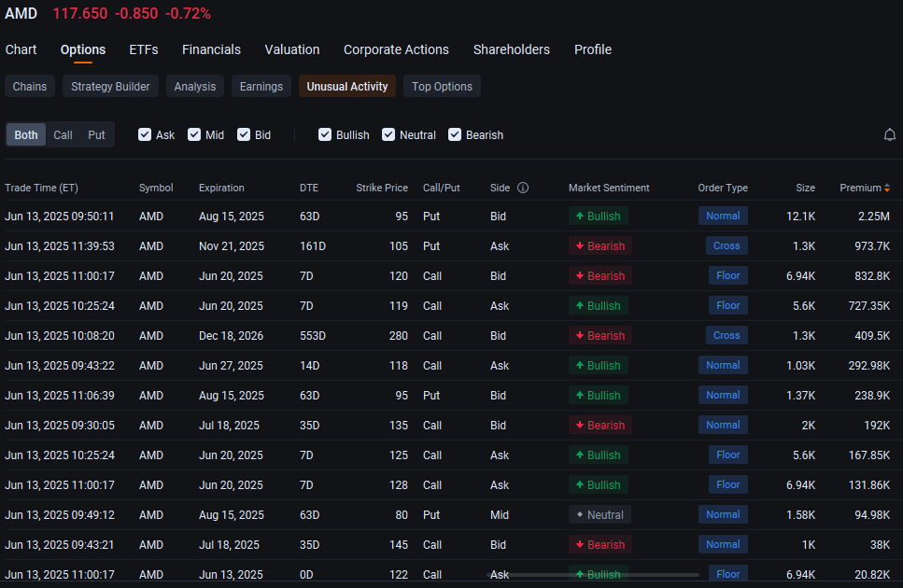Open the Analysis sub-tab
903x588 pixels.
(194, 86)
